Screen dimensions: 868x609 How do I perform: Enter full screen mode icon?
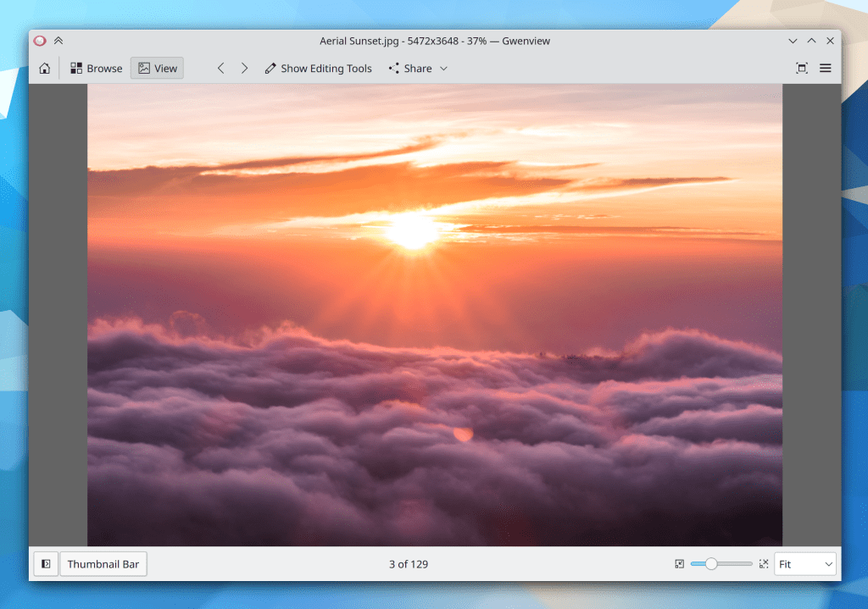coord(801,69)
